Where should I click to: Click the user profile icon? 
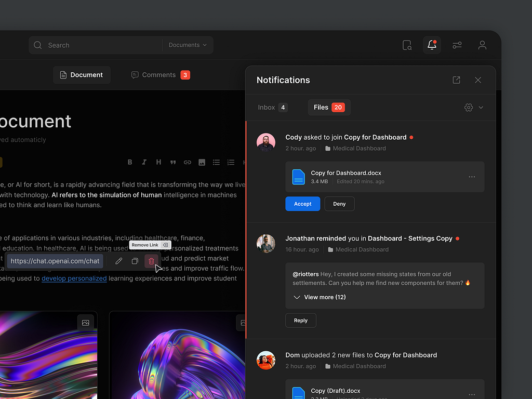coord(482,45)
